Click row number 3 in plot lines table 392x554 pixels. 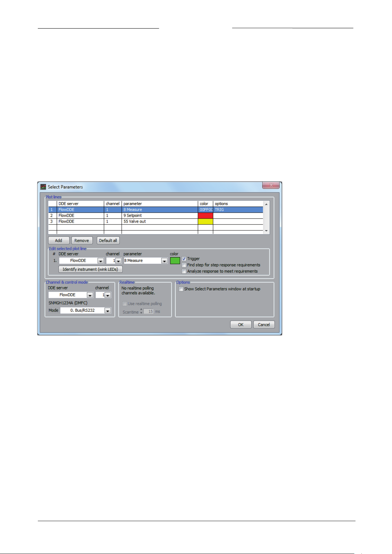pyautogui.click(x=52, y=222)
